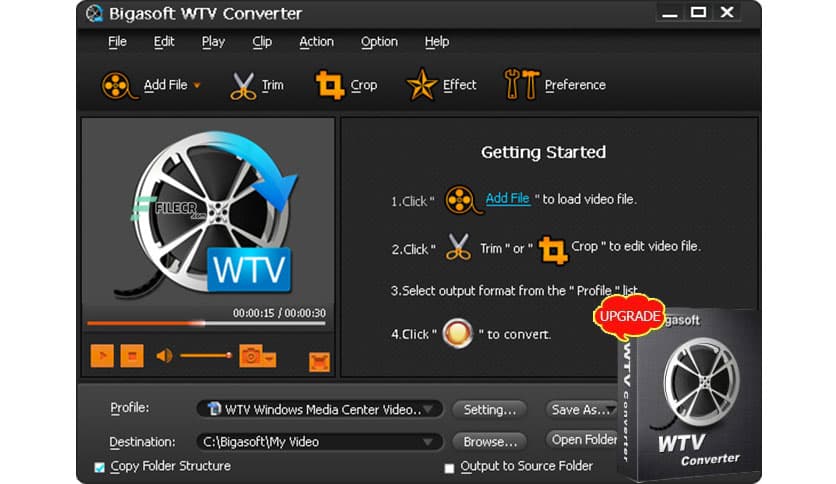Image resolution: width=836 pixels, height=484 pixels.
Task: Click the Bigasoft app icon in title bar
Action: tap(94, 13)
